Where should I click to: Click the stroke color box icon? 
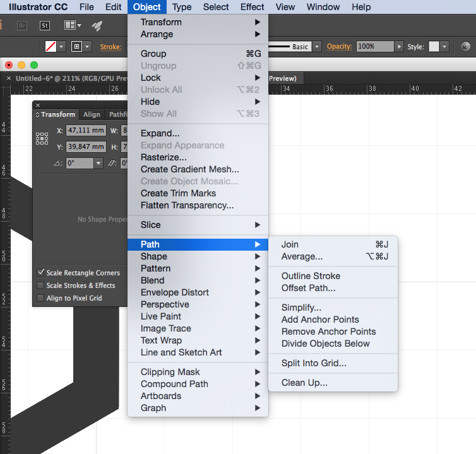pyautogui.click(x=76, y=47)
